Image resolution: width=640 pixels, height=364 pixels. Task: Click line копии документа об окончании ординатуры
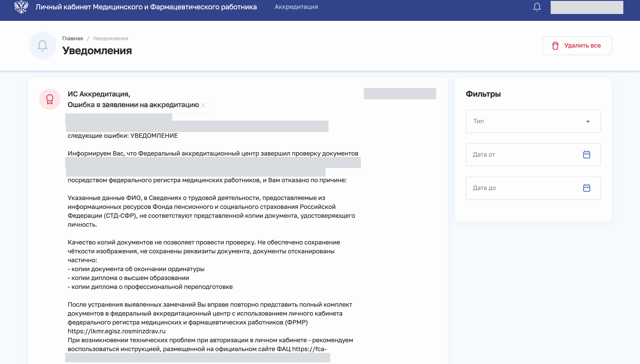[x=136, y=269]
